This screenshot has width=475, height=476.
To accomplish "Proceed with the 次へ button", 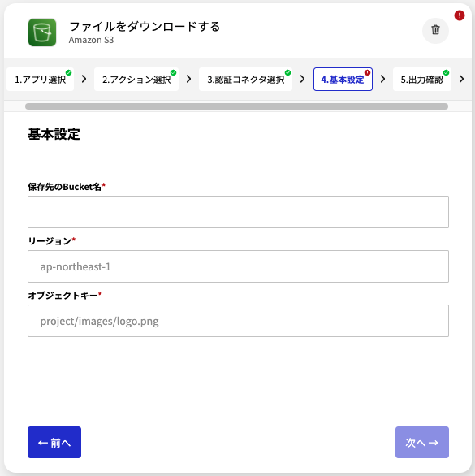I will (422, 443).
